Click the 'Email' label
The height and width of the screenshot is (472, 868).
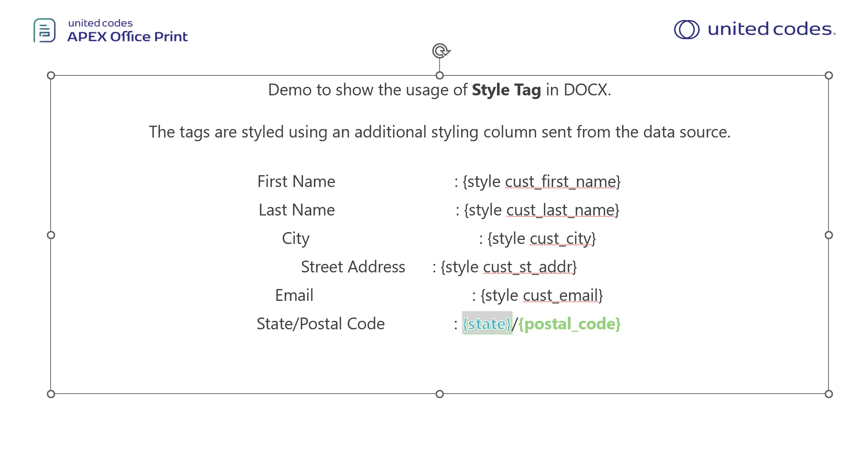(x=294, y=295)
